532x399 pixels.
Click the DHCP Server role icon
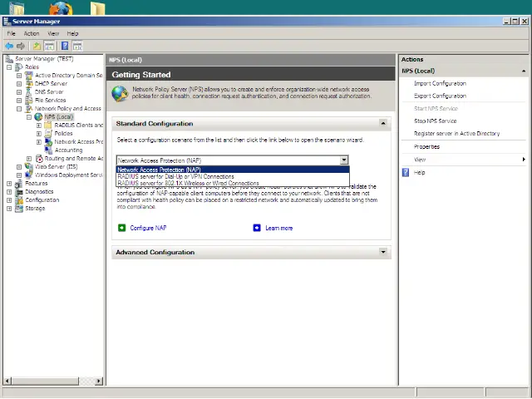coord(29,83)
